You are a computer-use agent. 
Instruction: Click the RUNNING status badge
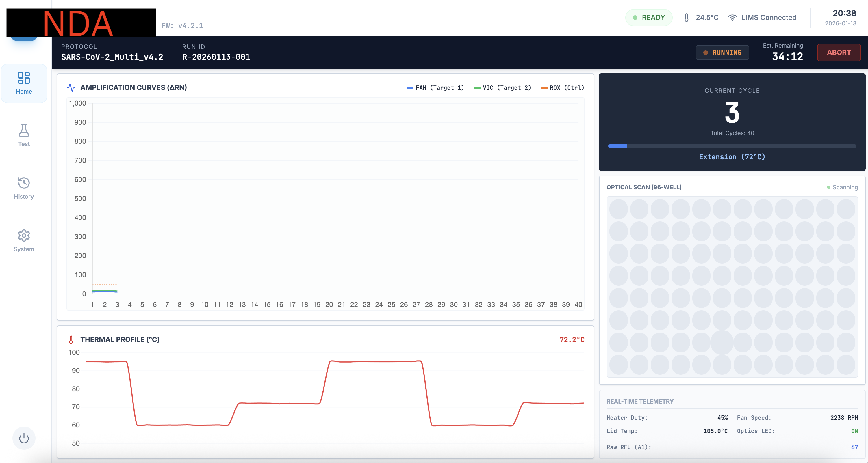tap(722, 53)
